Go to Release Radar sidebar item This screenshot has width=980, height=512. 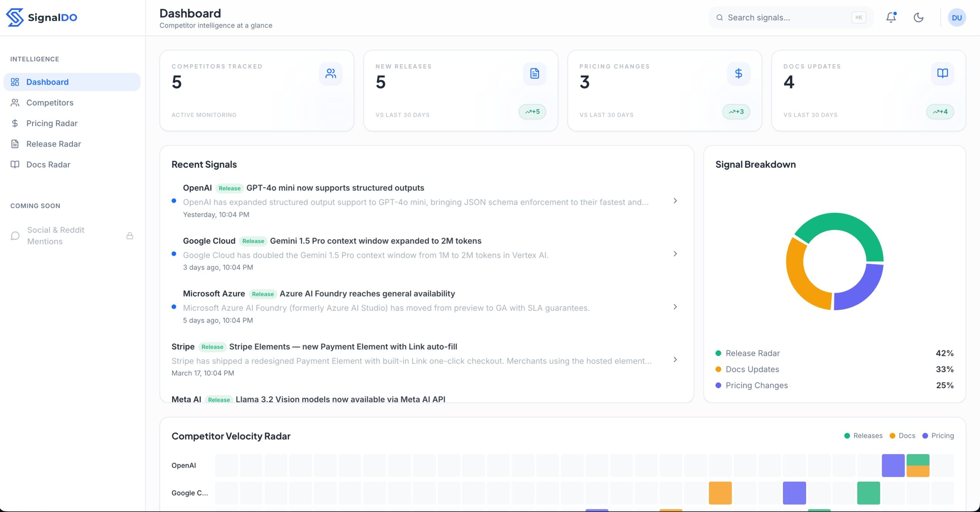54,144
